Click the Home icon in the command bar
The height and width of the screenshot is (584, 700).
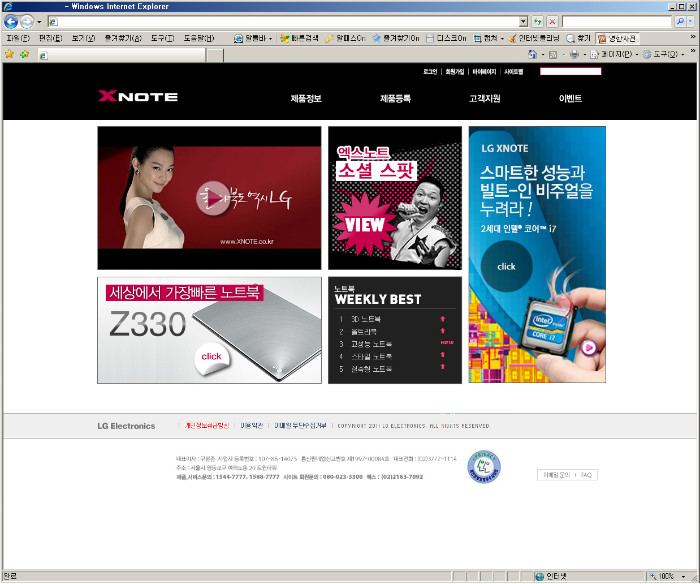tap(532, 54)
